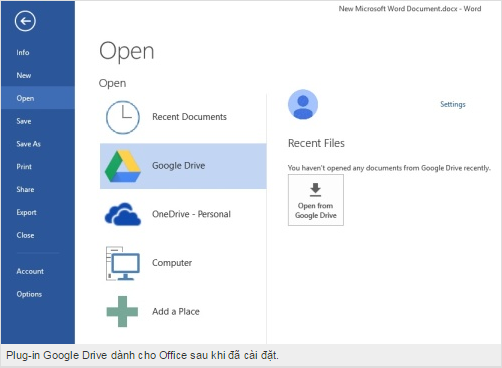Screen dimensions: 502x368
Task: Click the Open from Google Drive button text
Action: coord(315,210)
